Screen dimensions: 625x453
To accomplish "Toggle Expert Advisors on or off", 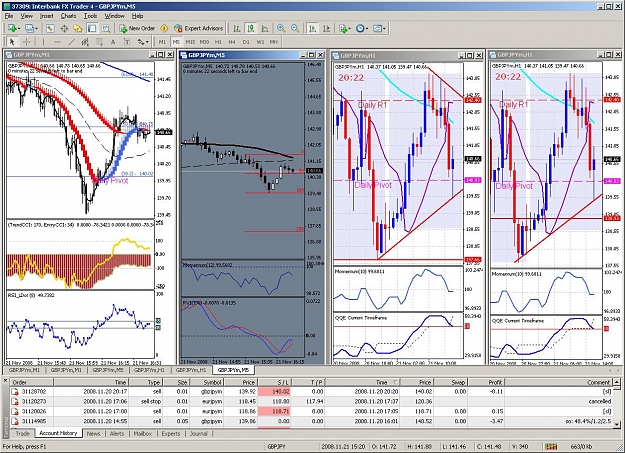I will click(199, 28).
